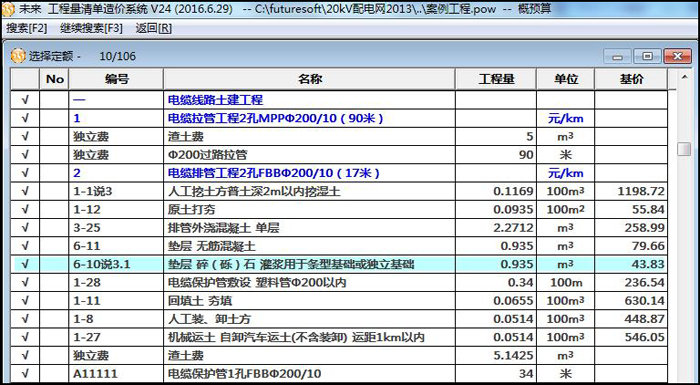Click 电缆保护管敷设 塑料管Φ200以内 name cell
The width and height of the screenshot is (700, 385).
pos(309,282)
